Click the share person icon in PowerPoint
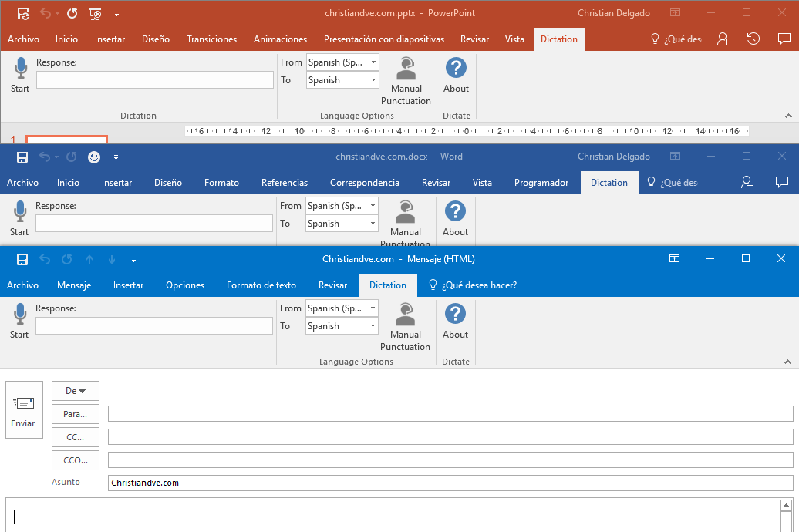 click(723, 39)
